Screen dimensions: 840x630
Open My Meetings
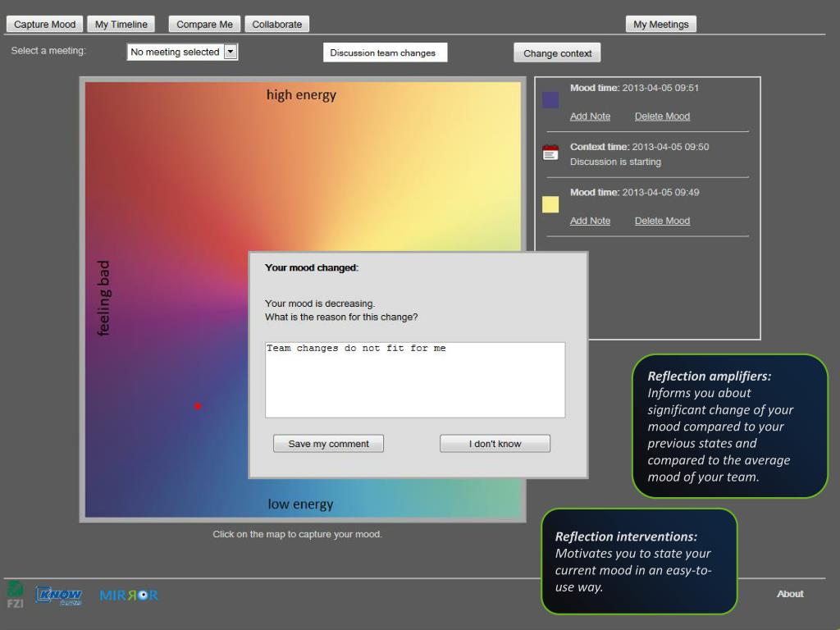click(660, 25)
